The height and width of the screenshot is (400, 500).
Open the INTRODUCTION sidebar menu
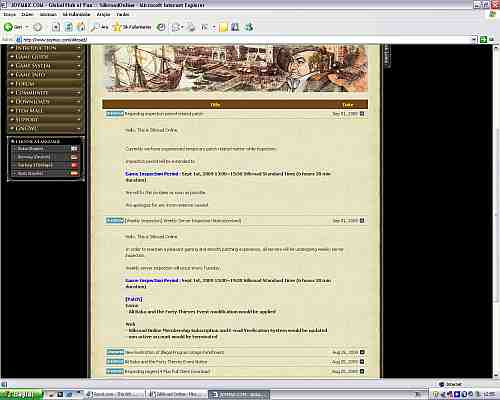[x=46, y=48]
